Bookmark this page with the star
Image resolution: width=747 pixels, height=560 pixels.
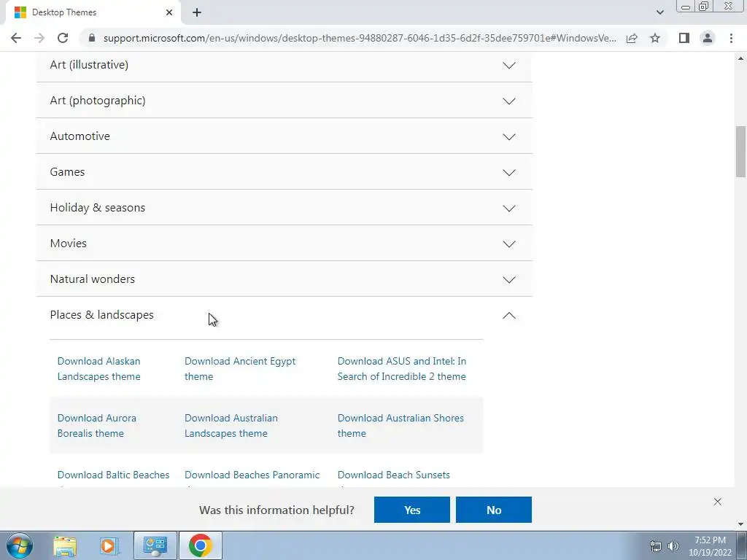[x=655, y=38]
